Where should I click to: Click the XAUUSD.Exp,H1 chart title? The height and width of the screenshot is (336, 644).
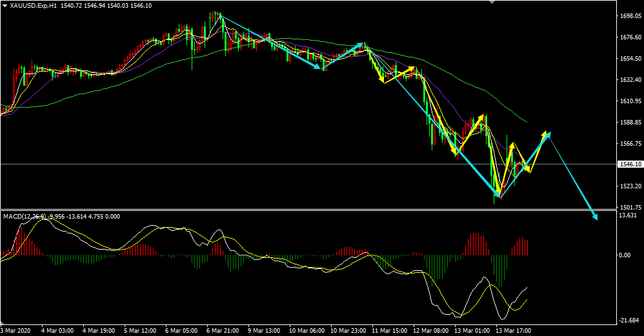(34, 6)
